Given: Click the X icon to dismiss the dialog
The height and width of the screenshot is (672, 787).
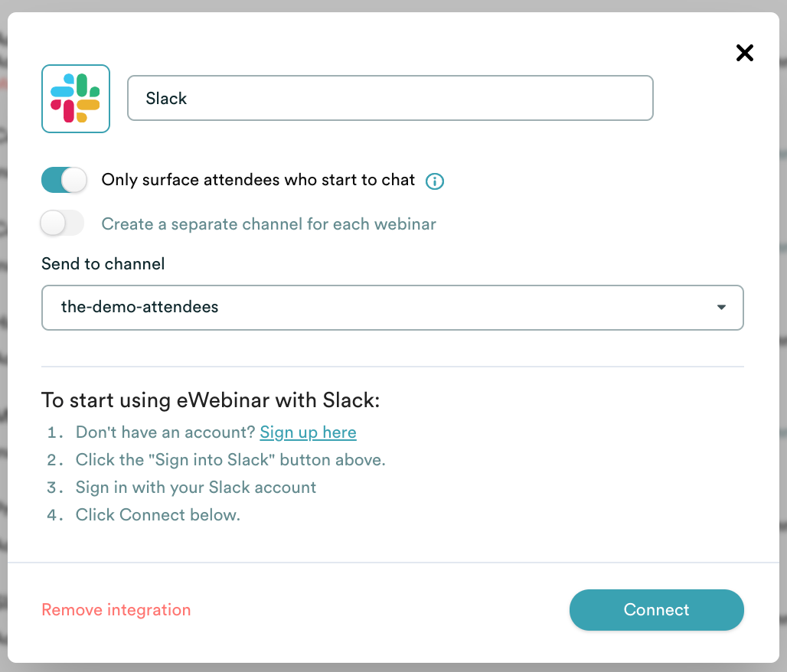Looking at the screenshot, I should (744, 53).
